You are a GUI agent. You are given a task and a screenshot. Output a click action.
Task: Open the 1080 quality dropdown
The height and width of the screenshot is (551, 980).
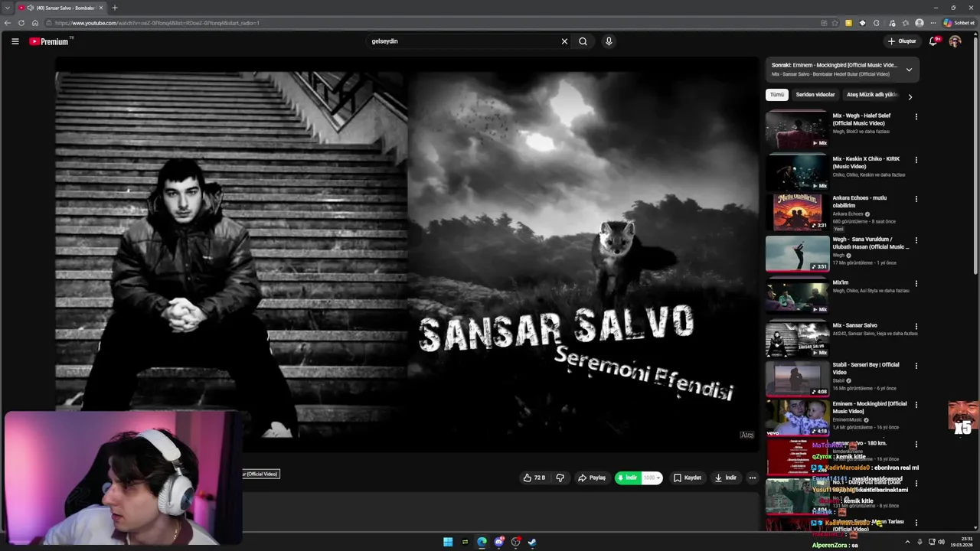coord(652,478)
